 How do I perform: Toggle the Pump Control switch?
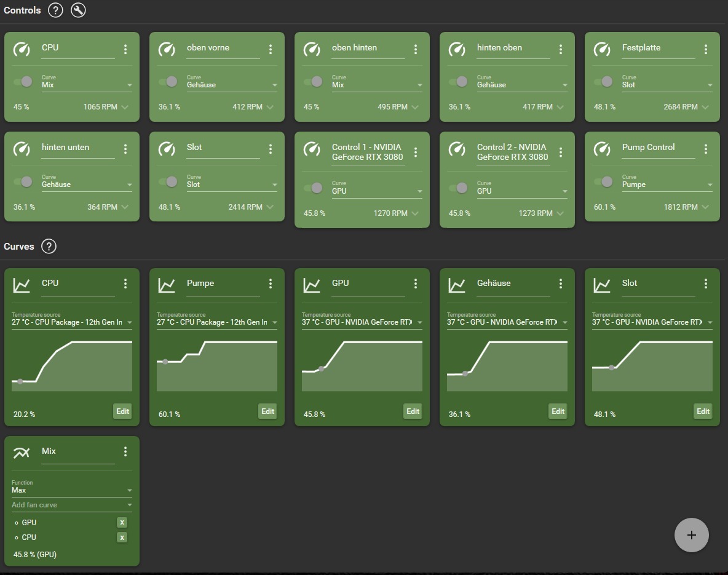(603, 181)
